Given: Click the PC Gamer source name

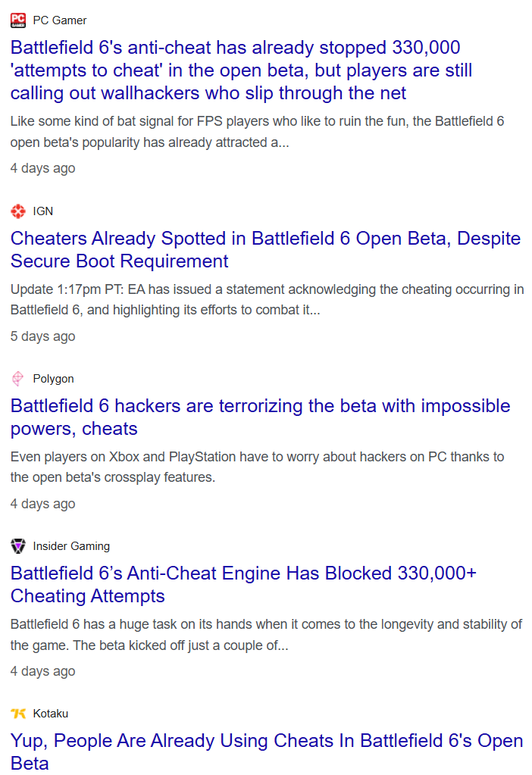Looking at the screenshot, I should click(60, 20).
